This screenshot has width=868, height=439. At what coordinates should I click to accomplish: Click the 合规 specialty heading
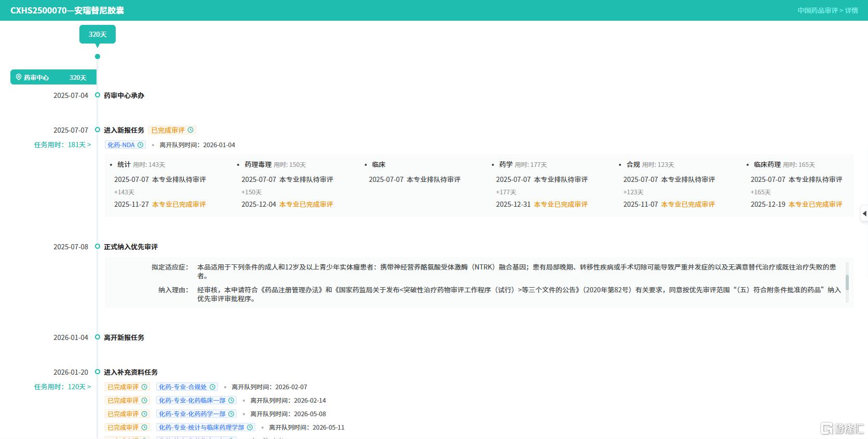(x=633, y=164)
